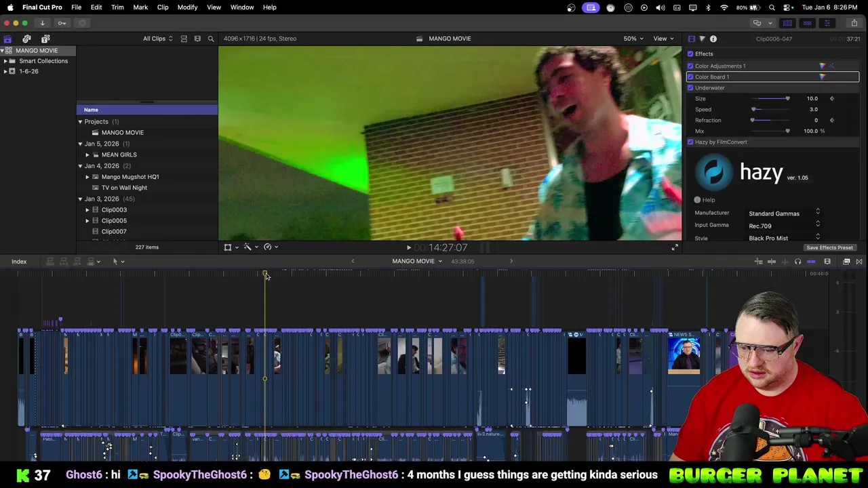The width and height of the screenshot is (868, 488).
Task: Expand Smart Collections folder
Action: [x=5, y=61]
